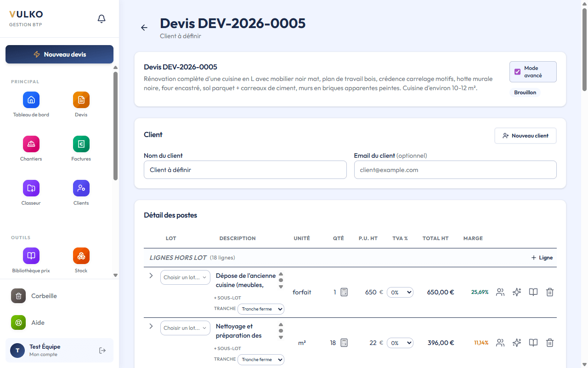Open Tranche ferme dropdown for Nettoyage row
This screenshot has height=368, width=588.
click(261, 360)
